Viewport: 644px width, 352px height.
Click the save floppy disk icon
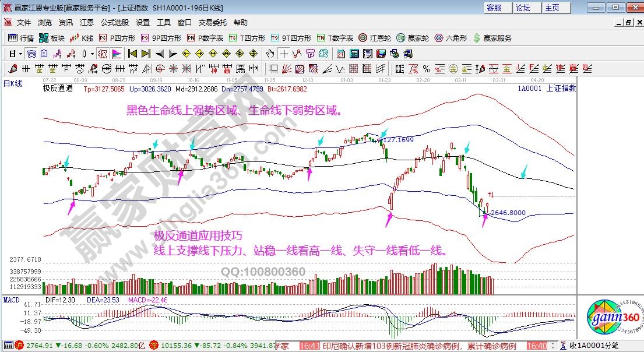[x=381, y=54]
